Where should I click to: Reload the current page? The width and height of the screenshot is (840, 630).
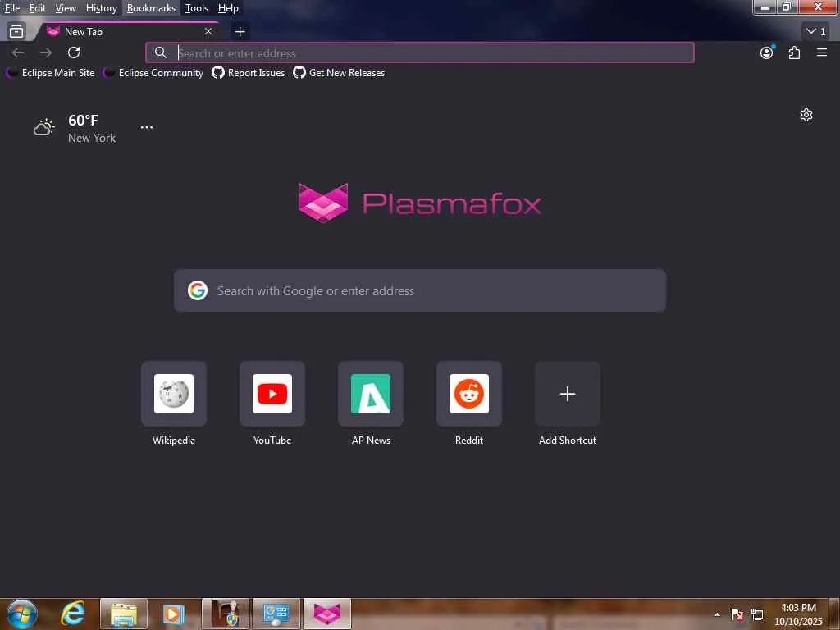74,52
